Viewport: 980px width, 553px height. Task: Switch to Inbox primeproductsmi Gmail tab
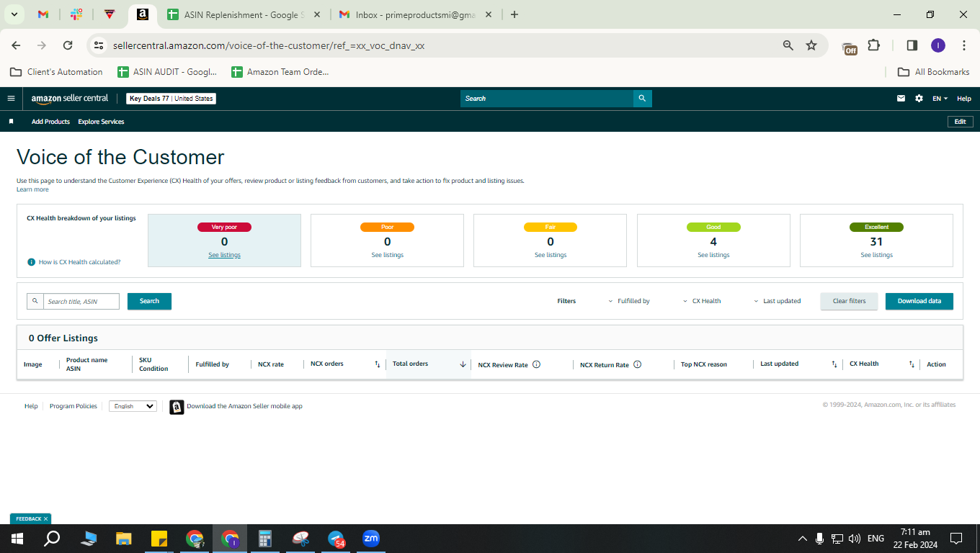pyautogui.click(x=415, y=14)
